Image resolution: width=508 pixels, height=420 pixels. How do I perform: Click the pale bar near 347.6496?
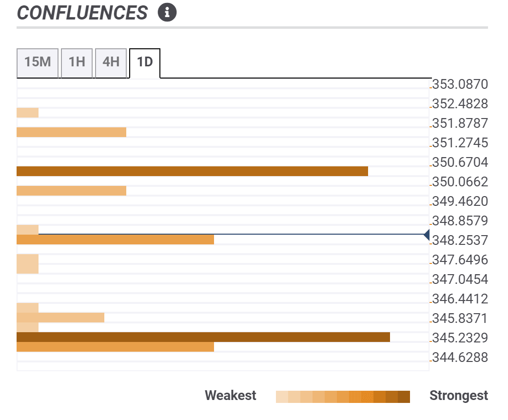point(27,263)
